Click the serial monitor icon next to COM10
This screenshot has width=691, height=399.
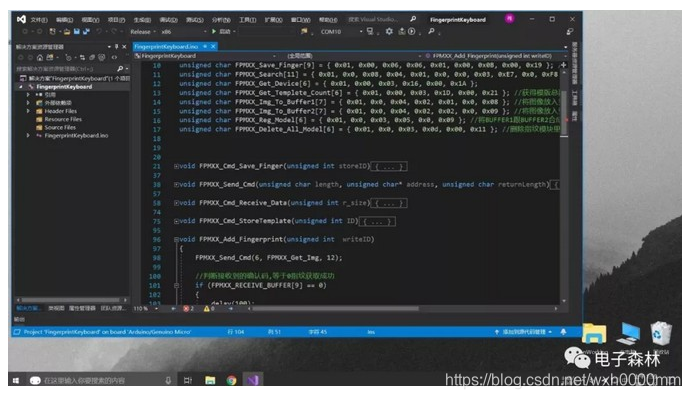coord(370,31)
